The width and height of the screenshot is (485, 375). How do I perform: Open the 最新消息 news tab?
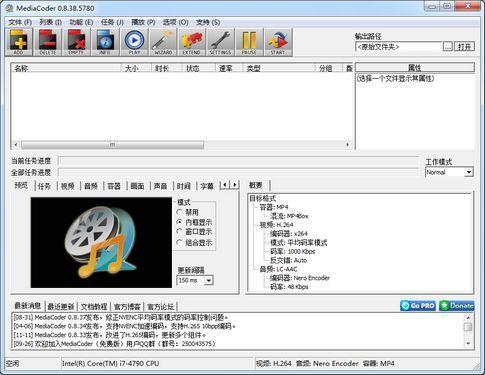pyautogui.click(x=28, y=305)
